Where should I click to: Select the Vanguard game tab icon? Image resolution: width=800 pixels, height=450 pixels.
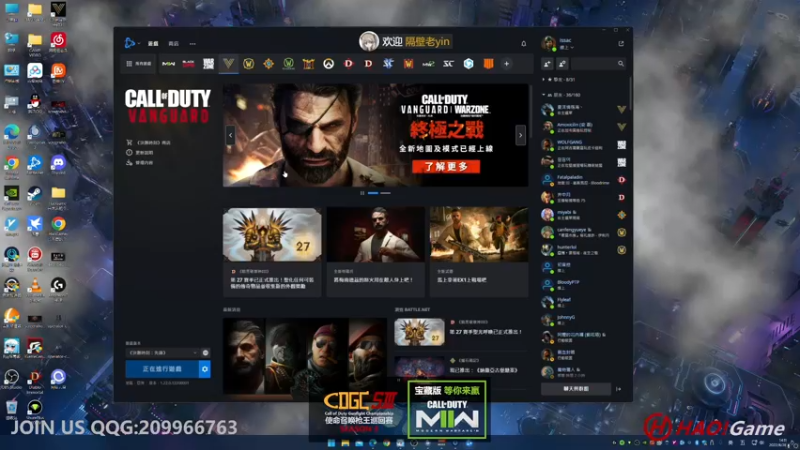coord(229,64)
